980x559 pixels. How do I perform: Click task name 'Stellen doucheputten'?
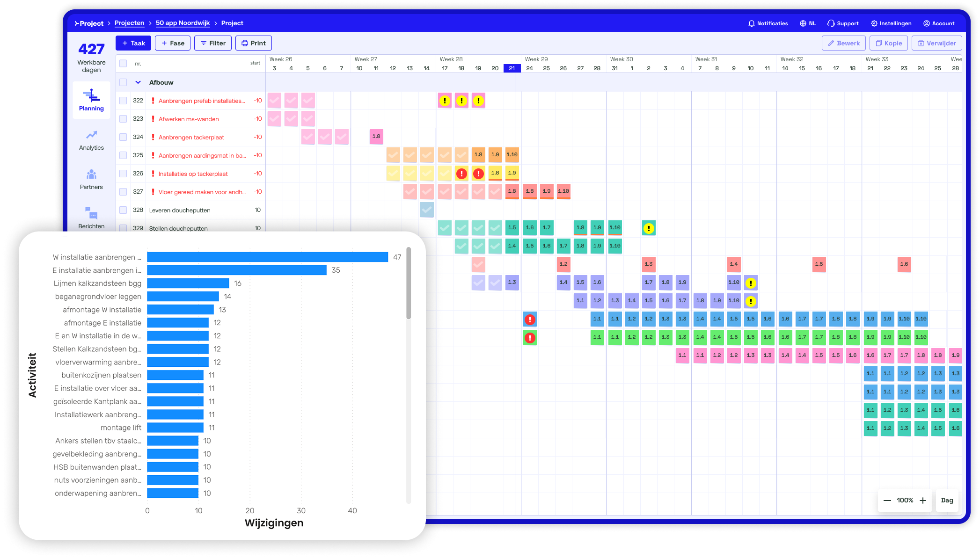click(x=178, y=228)
